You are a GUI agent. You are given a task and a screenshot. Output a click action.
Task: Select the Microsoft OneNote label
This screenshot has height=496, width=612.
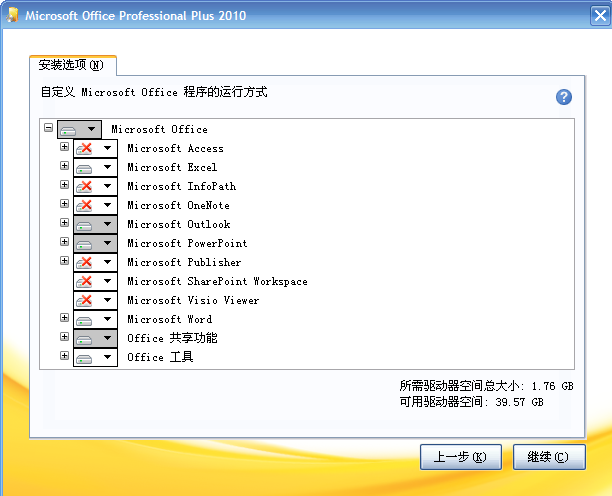point(178,205)
